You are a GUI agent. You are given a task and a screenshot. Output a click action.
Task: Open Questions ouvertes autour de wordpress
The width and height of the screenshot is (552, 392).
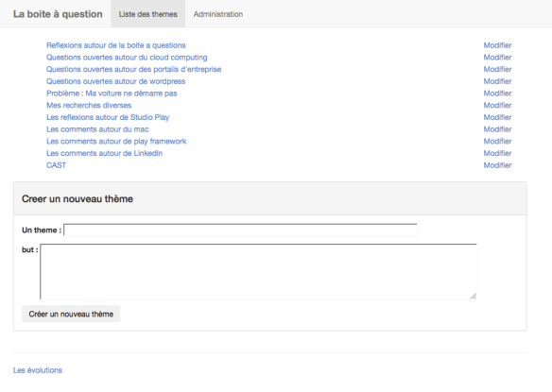[116, 81]
